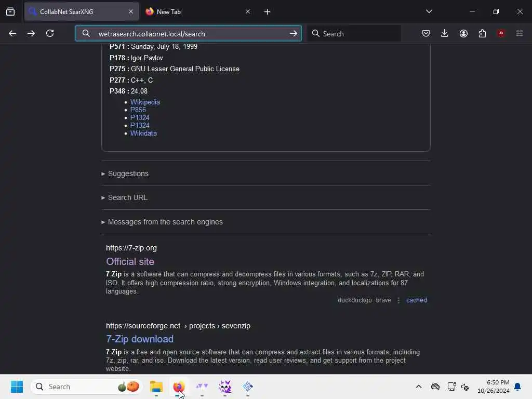
Task: Click the https://7-zip.org result URL
Action: pos(131,248)
